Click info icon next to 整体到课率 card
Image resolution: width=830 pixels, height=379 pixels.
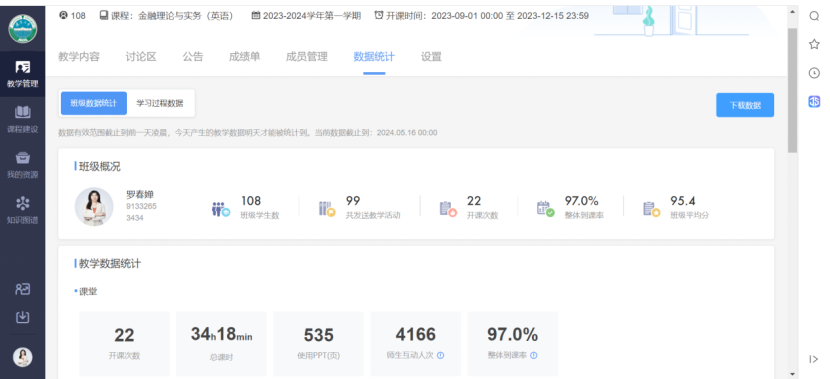pos(534,355)
